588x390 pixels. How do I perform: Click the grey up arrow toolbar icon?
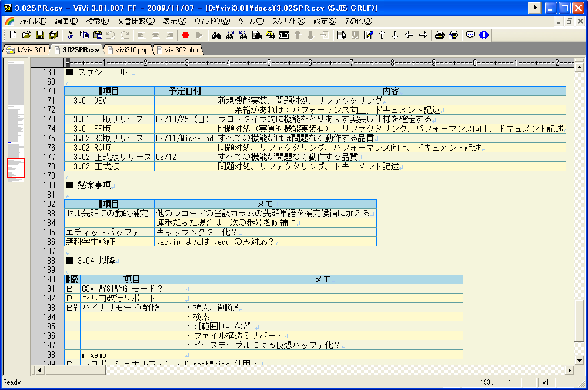click(298, 35)
